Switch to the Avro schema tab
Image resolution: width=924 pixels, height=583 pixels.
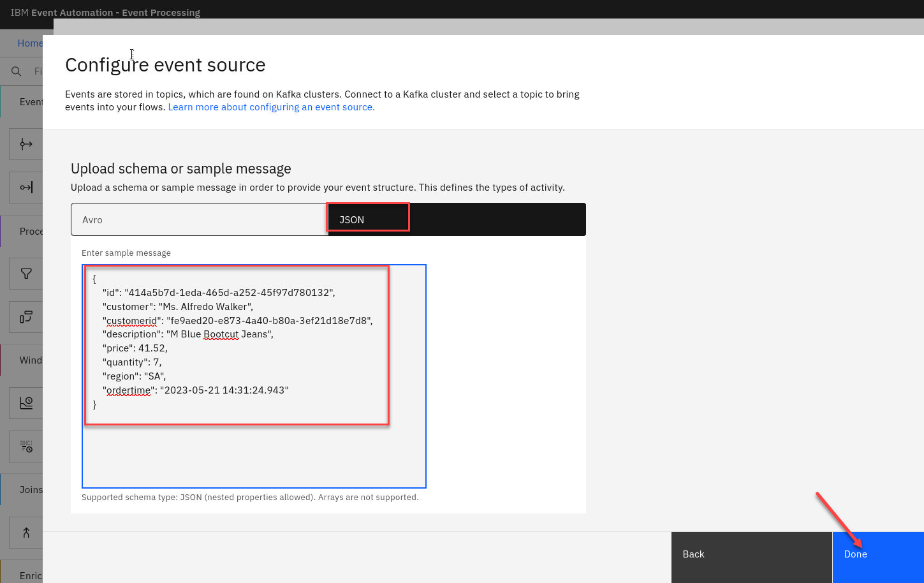click(199, 219)
